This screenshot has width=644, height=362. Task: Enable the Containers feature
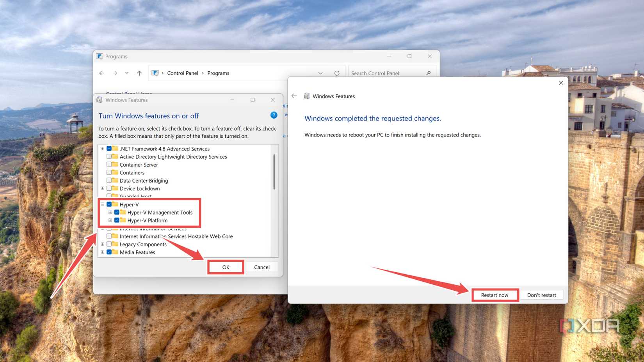(x=110, y=172)
